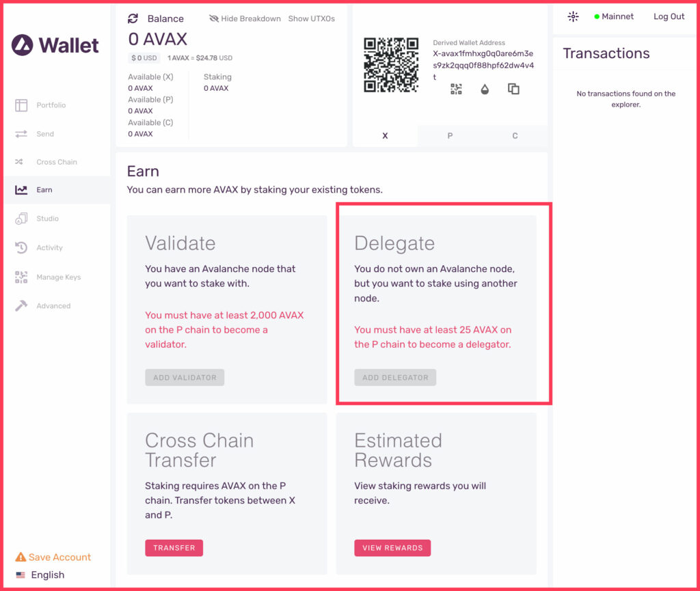Click the balance refresh icon

(133, 18)
